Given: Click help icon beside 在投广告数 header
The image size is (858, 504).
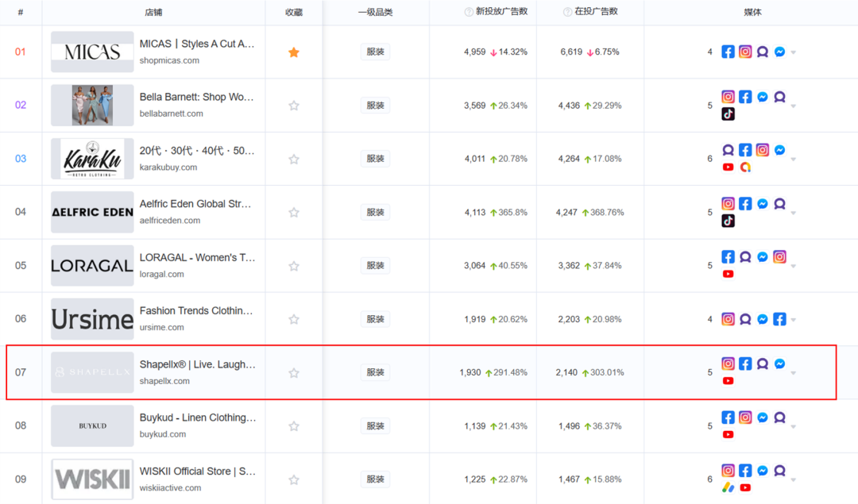Looking at the screenshot, I should tap(567, 12).
